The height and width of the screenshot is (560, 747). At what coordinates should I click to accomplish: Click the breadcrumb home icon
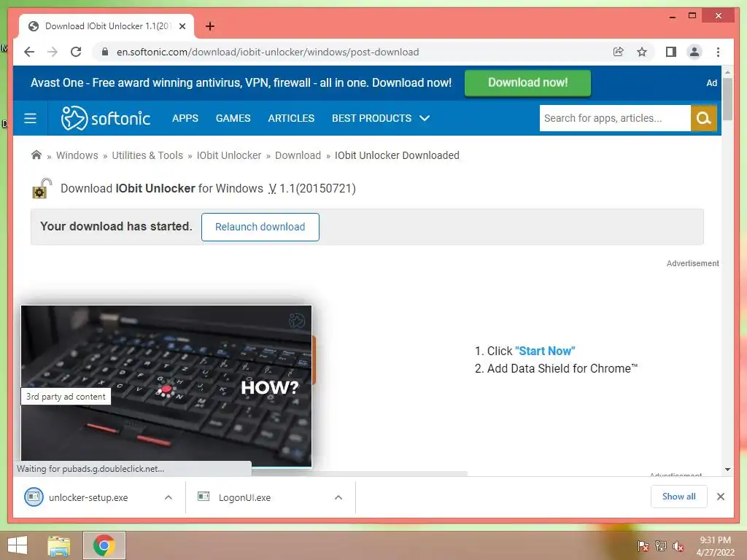tap(36, 155)
